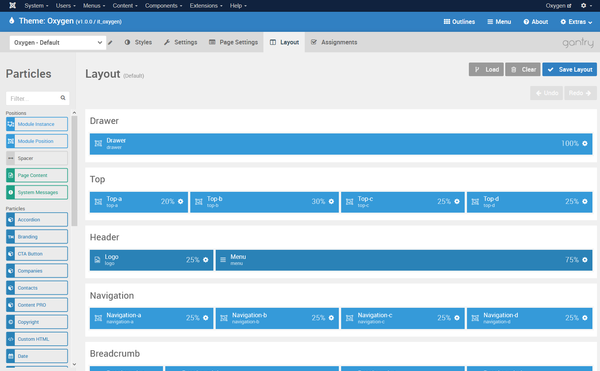Click the Joomla logo icon

coord(12,5)
